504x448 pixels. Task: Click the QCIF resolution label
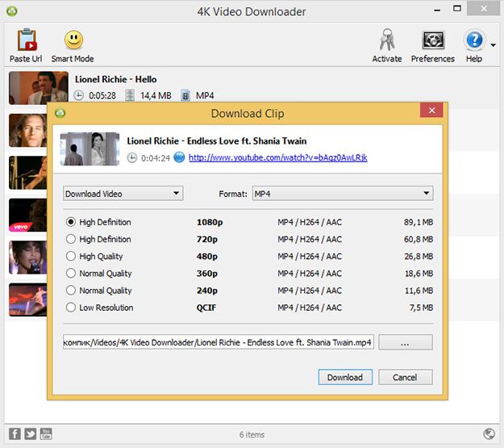[x=206, y=308]
